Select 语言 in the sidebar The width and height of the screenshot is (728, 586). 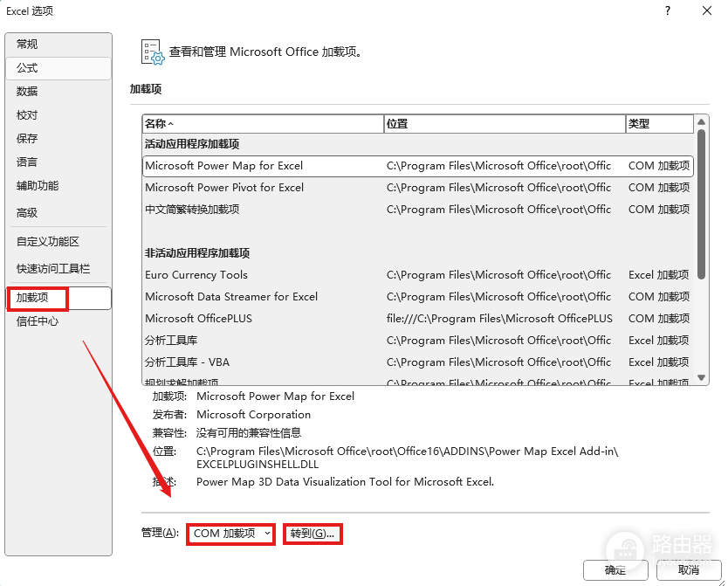[58, 162]
